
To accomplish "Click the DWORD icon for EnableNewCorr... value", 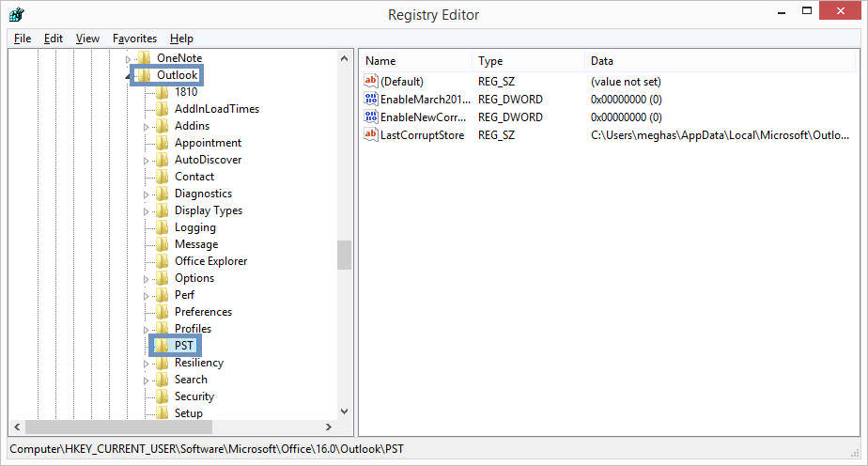I will tap(371, 116).
